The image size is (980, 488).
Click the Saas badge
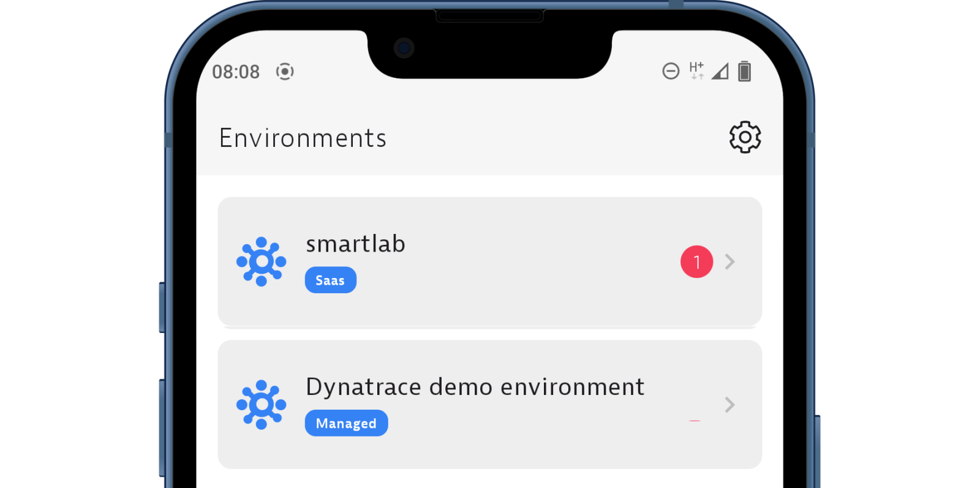[x=330, y=280]
